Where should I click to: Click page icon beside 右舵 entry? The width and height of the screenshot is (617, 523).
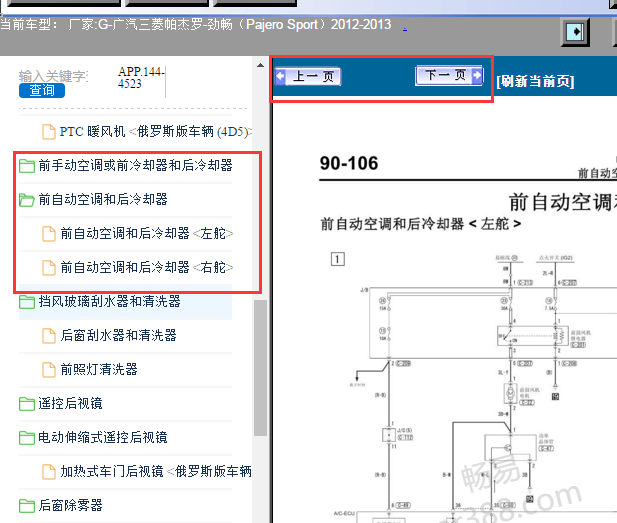[49, 268]
